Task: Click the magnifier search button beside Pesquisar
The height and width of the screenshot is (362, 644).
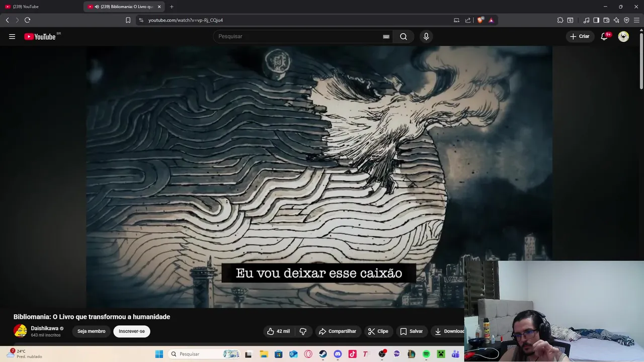Action: coord(404,36)
